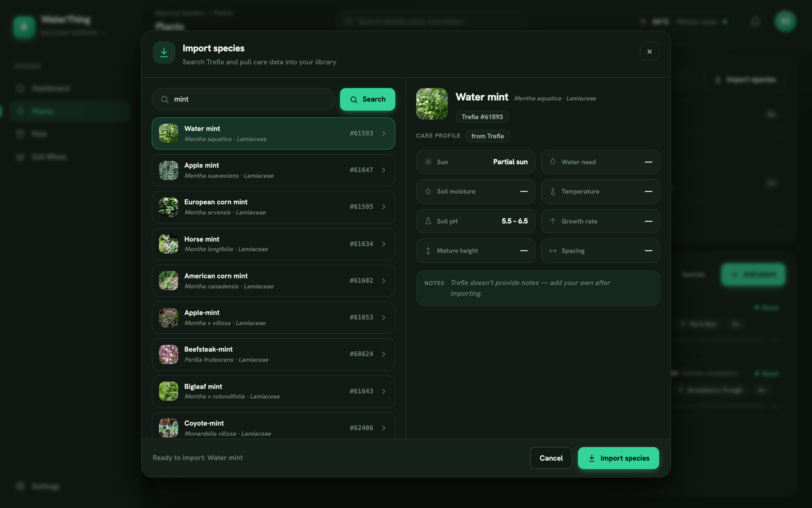Click the Trefle #61593 badge
Image resolution: width=812 pixels, height=508 pixels.
(482, 117)
